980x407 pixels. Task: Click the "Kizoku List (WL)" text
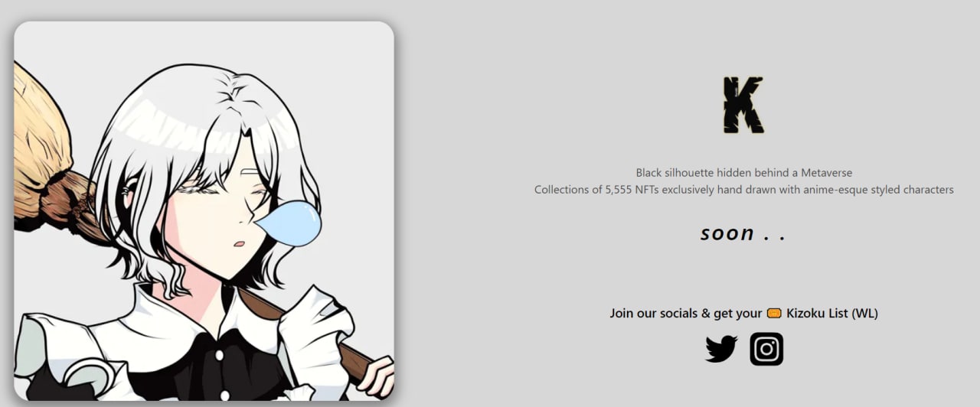(x=832, y=313)
